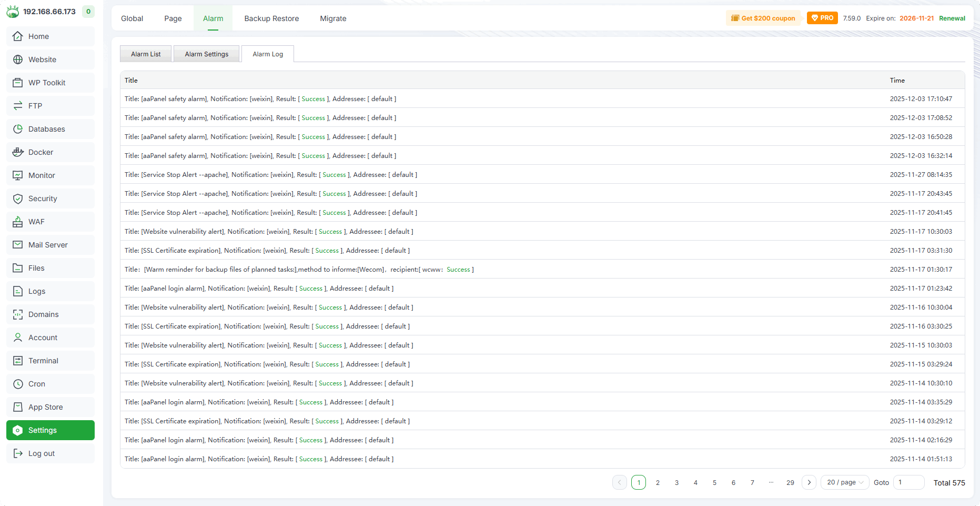Click the Security shield icon

click(18, 199)
